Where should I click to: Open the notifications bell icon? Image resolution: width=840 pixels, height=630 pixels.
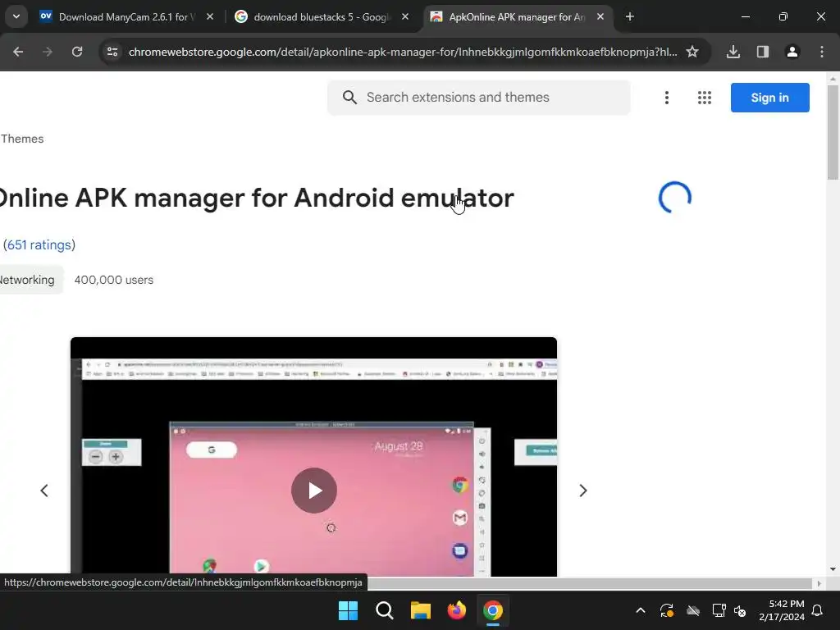pos(817,610)
